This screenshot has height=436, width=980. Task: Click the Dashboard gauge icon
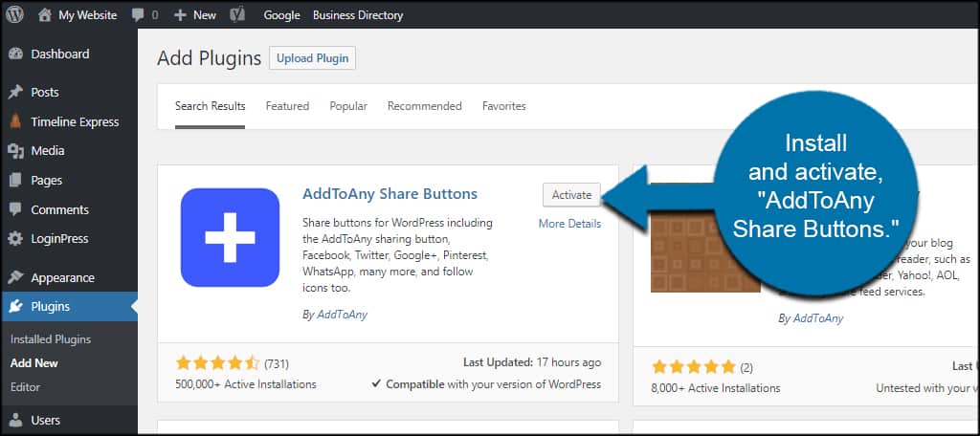pos(15,54)
